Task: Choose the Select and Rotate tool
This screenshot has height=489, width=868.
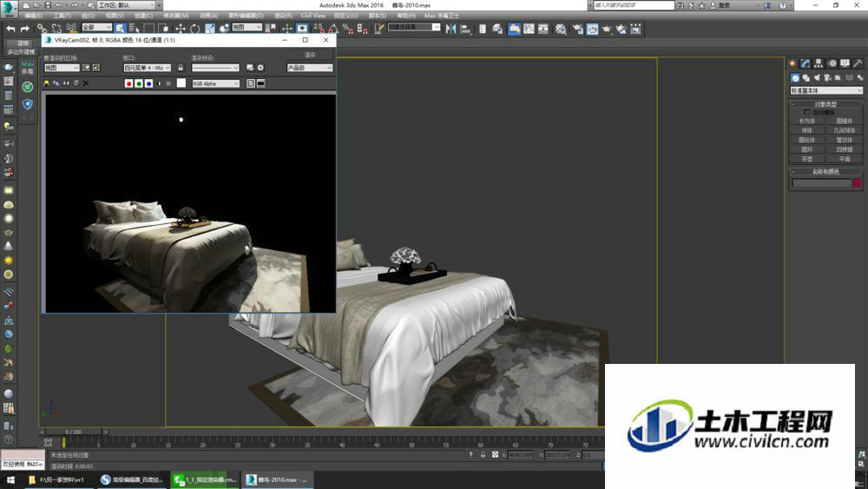Action: pos(194,29)
